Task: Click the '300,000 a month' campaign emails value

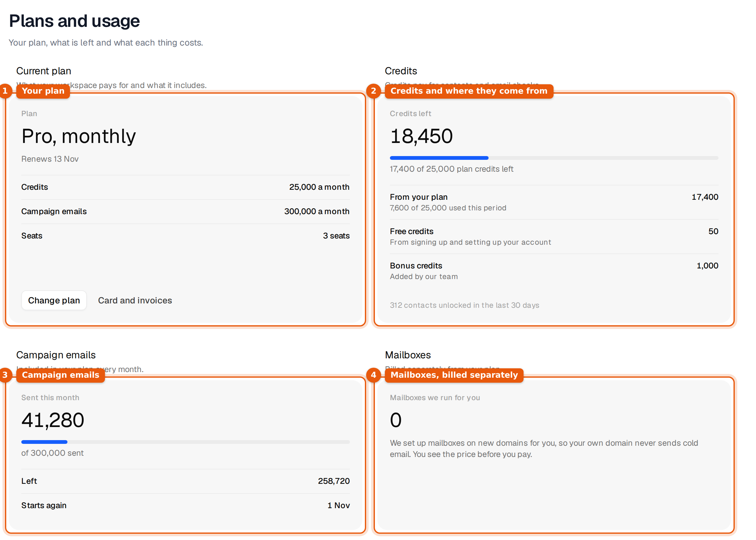Action: click(316, 211)
